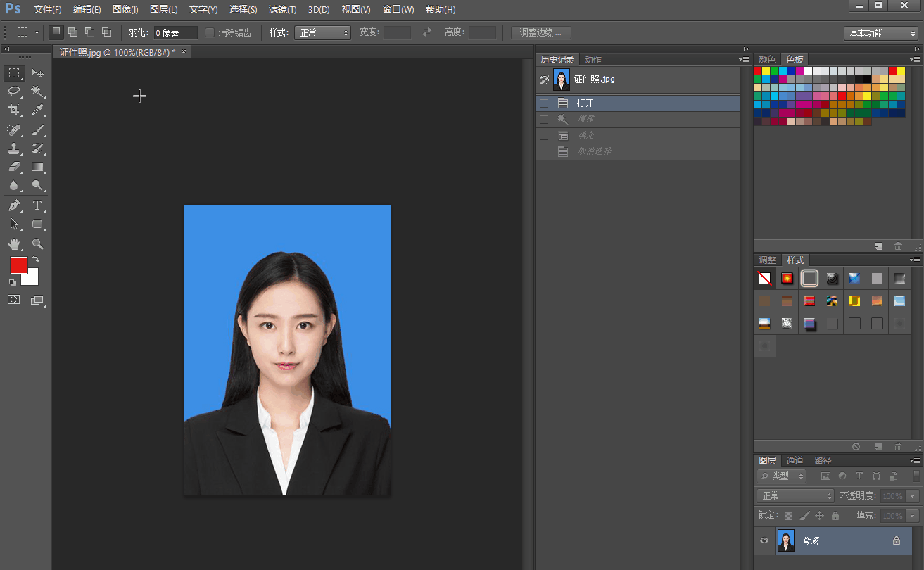Choose the Hand tool

pyautogui.click(x=14, y=244)
